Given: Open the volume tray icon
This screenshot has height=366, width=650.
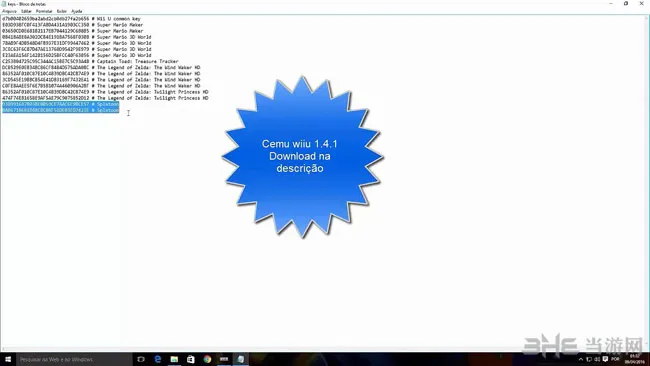Looking at the screenshot, I should (x=597, y=359).
